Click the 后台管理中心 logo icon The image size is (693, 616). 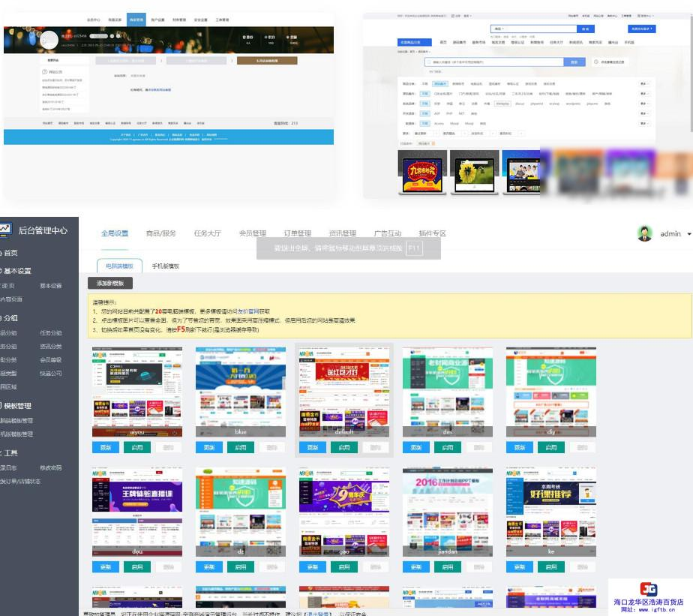pos(5,230)
